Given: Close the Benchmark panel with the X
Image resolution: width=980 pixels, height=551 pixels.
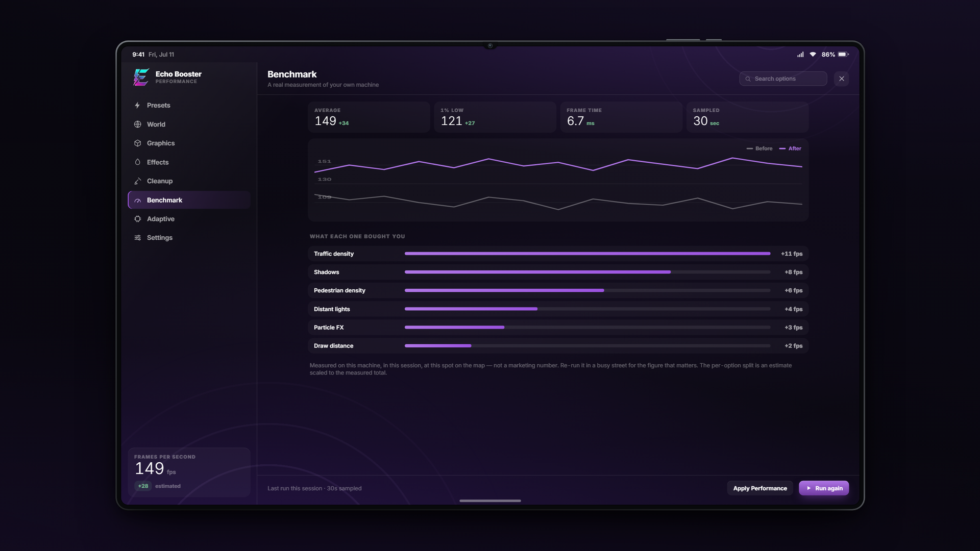Looking at the screenshot, I should (842, 79).
